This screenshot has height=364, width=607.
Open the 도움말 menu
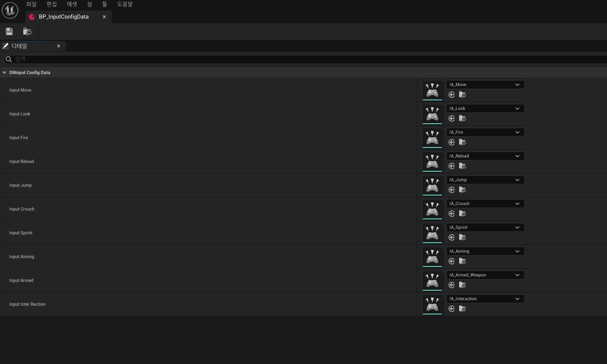[125, 4]
